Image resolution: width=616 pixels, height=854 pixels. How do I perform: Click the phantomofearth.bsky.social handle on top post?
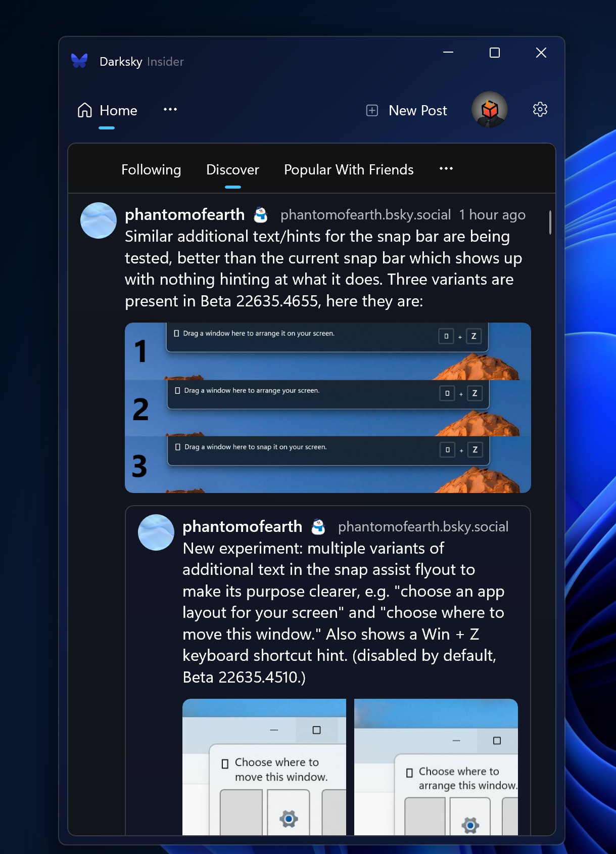coord(365,215)
